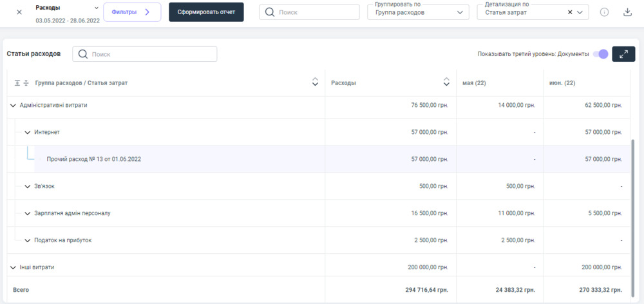Expand the Інші витрати group
Image resolution: width=644 pixels, height=304 pixels.
pos(13,267)
